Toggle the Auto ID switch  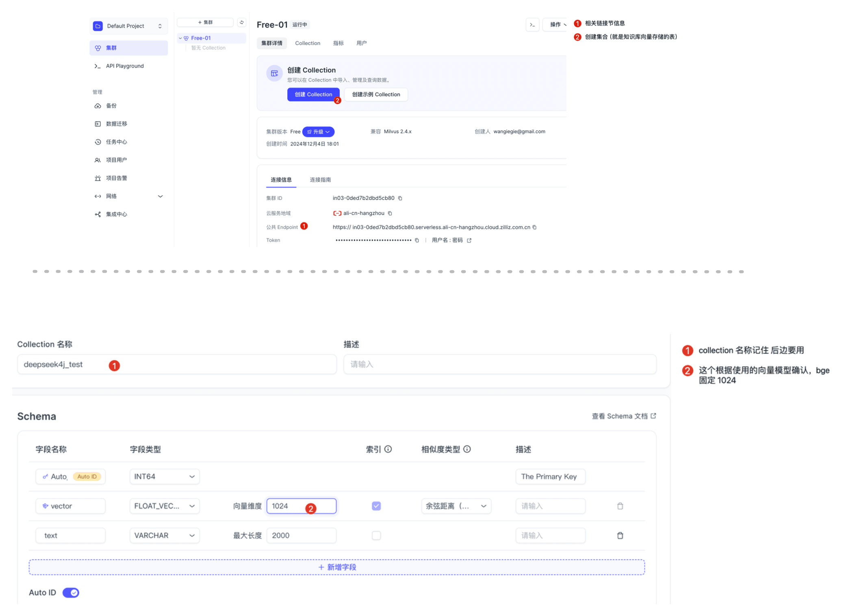click(71, 593)
